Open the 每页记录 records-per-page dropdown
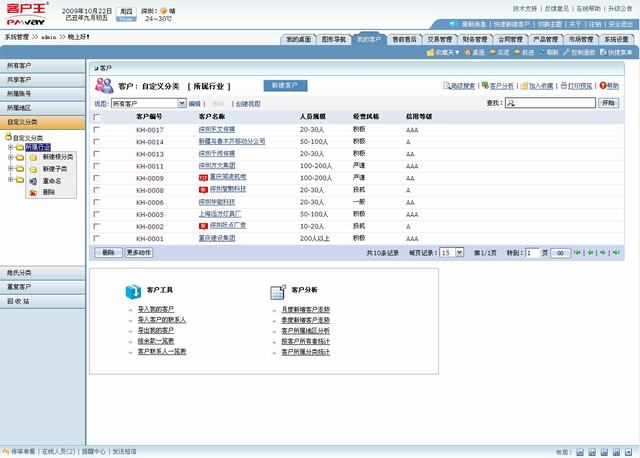640x458 pixels. pos(451,253)
